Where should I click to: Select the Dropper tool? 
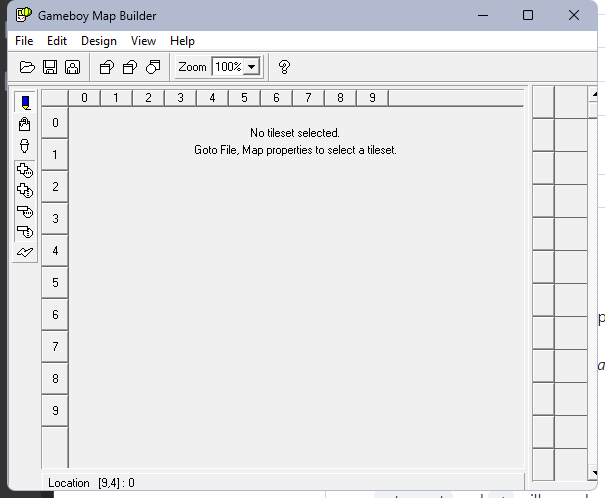25,146
